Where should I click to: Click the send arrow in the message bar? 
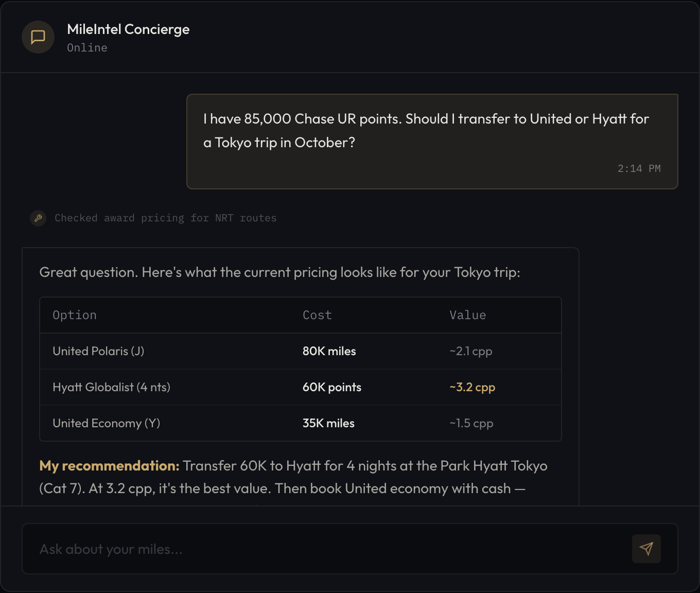pos(646,549)
